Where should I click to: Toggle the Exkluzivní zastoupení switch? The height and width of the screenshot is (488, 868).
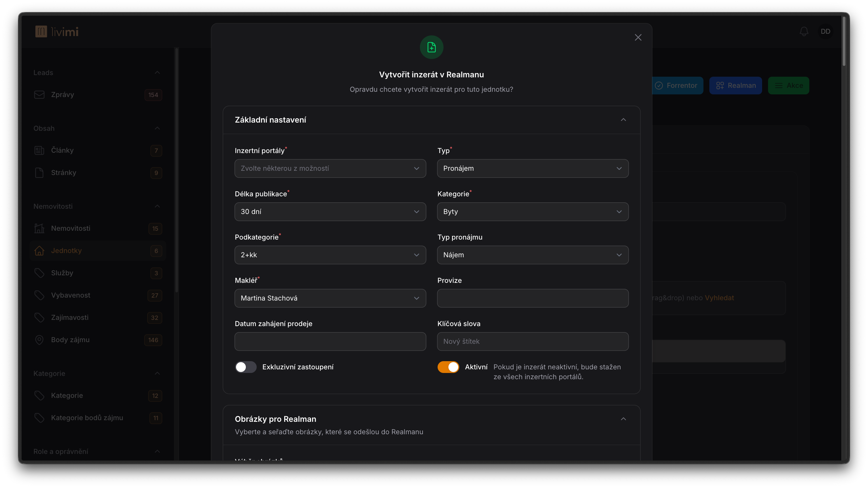coord(245,367)
